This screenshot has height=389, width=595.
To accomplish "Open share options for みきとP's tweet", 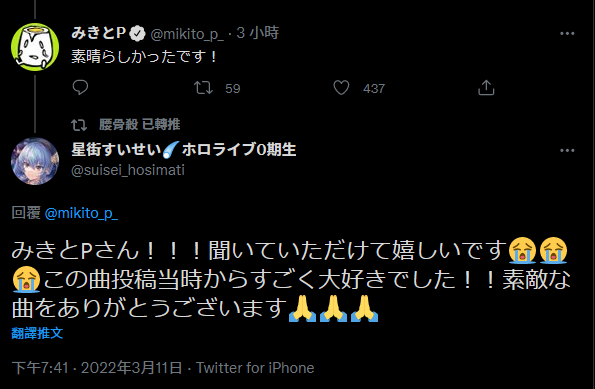I will (x=486, y=88).
